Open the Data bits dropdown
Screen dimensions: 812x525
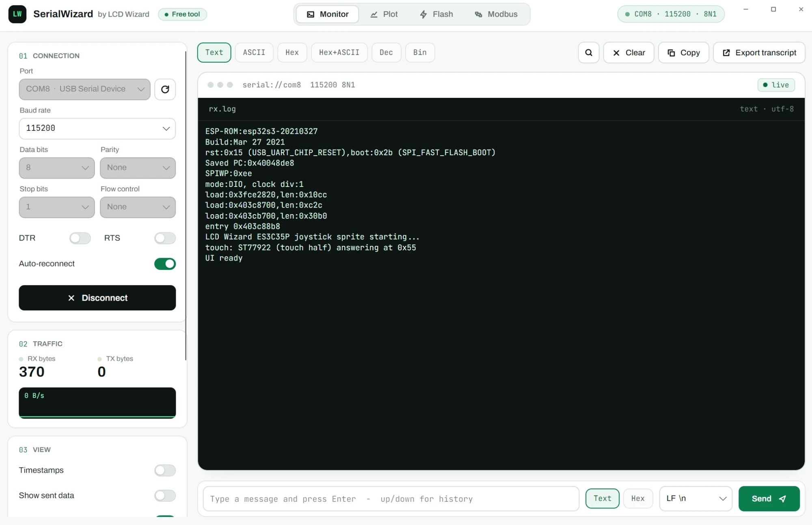[56, 168]
